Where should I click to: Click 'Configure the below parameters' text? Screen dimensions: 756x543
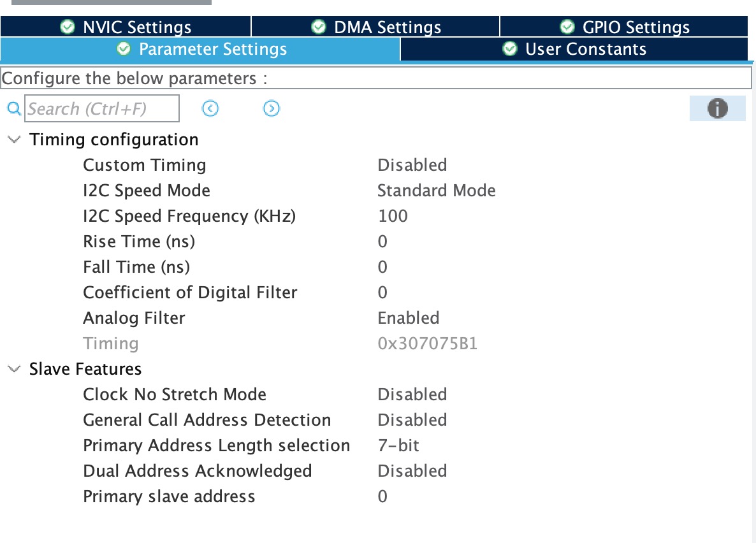click(x=134, y=78)
